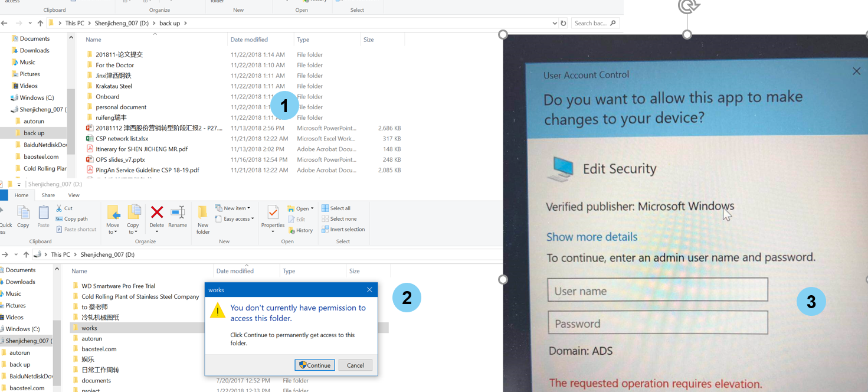Expand the chevron after This PC in the lower address bar
This screenshot has height=392, width=868.
[75, 255]
